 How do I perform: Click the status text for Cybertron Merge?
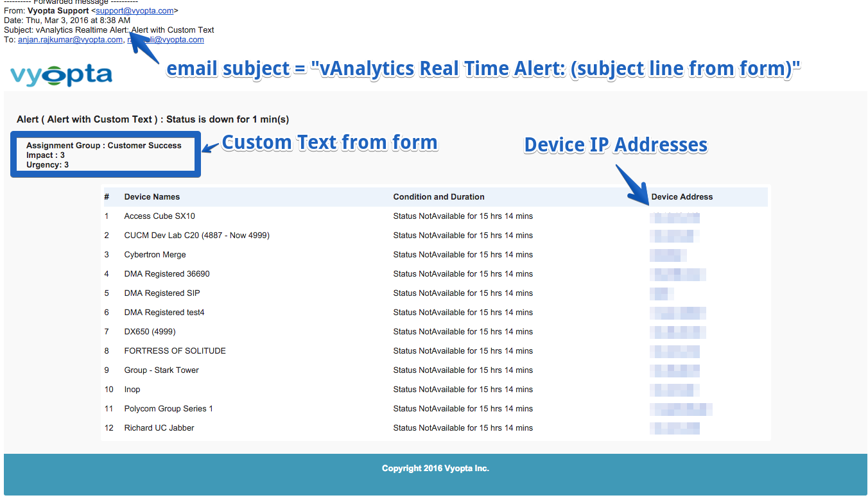tap(463, 255)
